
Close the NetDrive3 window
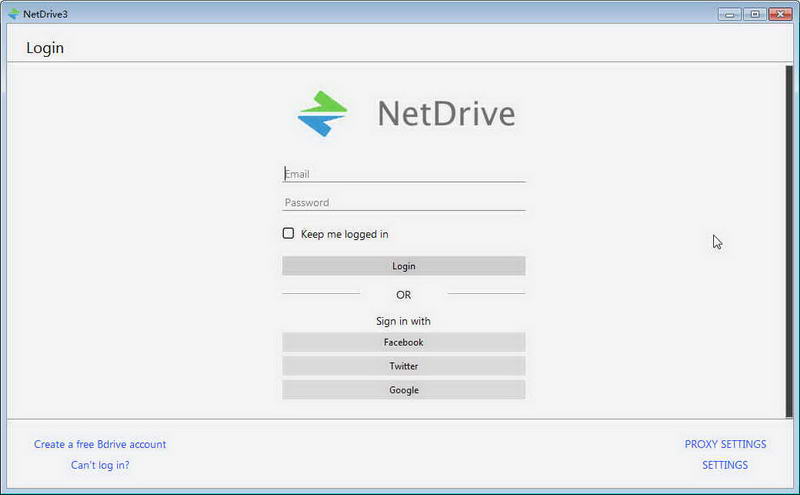pos(780,14)
